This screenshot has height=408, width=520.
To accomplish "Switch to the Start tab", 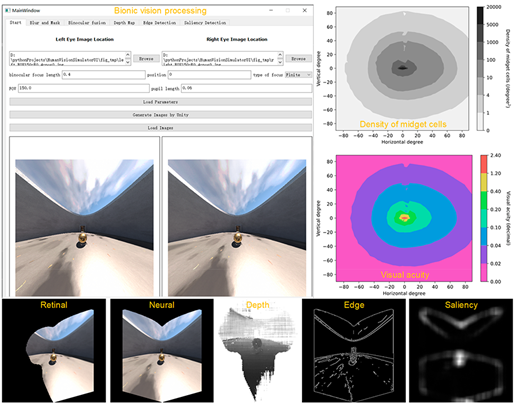I will click(x=16, y=22).
